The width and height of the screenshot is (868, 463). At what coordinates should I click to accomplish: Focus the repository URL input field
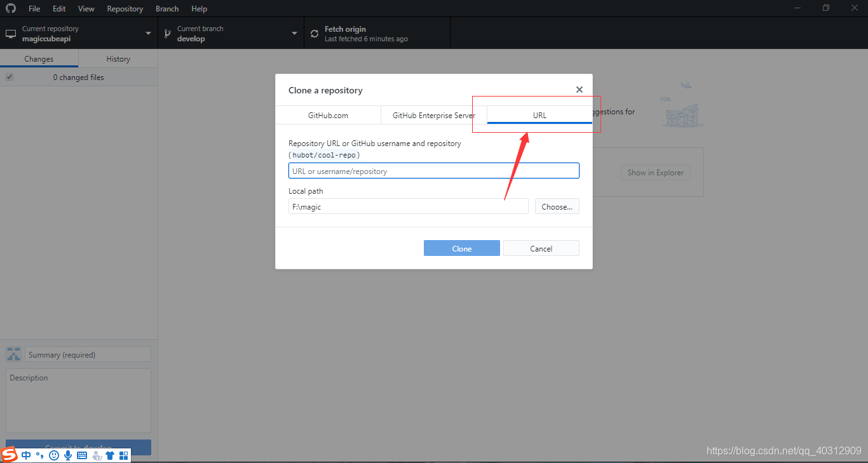434,171
